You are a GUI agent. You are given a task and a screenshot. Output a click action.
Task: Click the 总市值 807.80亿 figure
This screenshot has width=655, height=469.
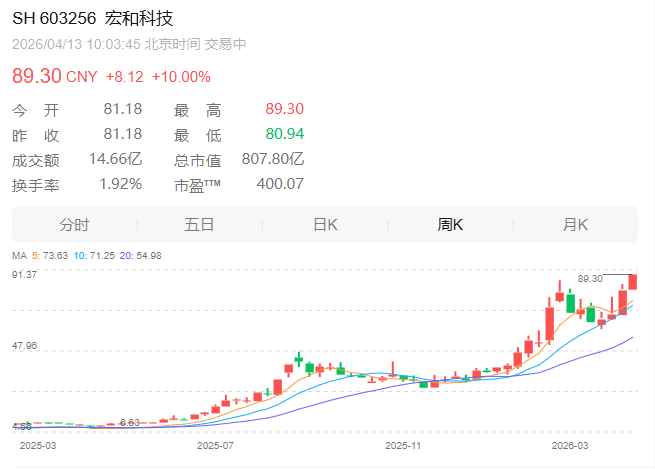click(273, 159)
